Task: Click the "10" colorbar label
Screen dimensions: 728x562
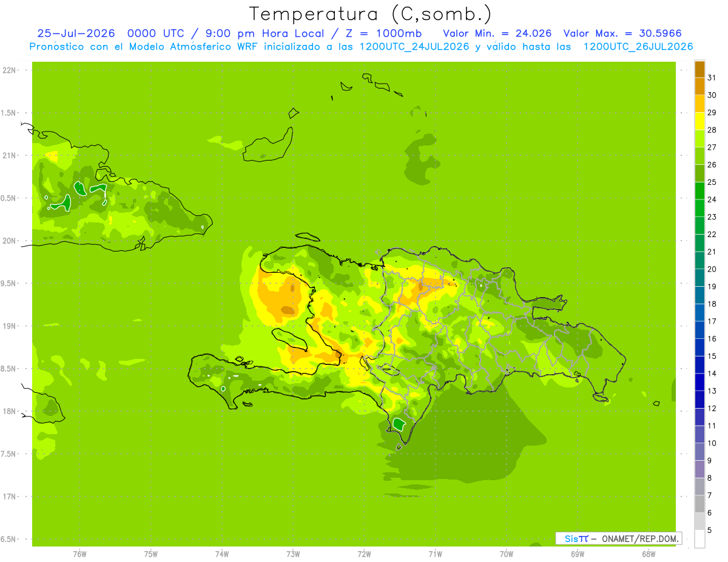Action: pyautogui.click(x=712, y=443)
